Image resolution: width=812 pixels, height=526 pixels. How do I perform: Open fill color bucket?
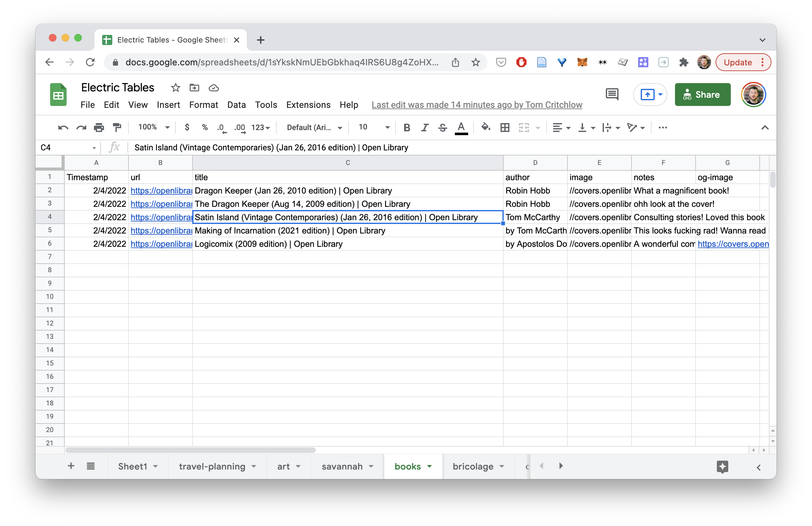point(486,127)
